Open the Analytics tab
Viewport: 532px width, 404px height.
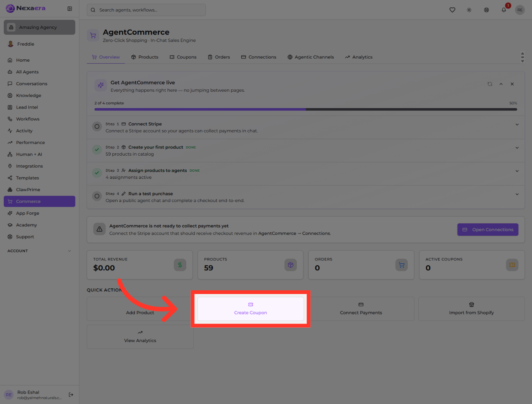pos(359,57)
